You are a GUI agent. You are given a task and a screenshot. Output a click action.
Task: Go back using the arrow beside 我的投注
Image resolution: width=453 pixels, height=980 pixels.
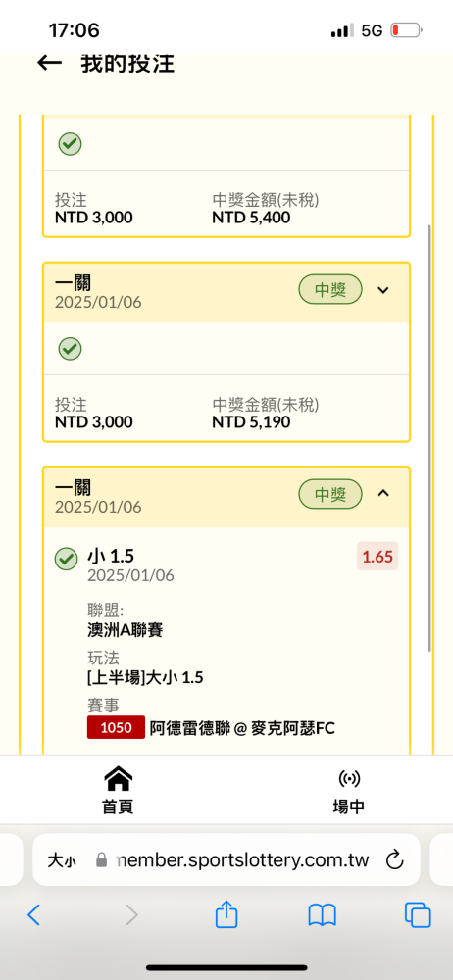click(x=49, y=63)
